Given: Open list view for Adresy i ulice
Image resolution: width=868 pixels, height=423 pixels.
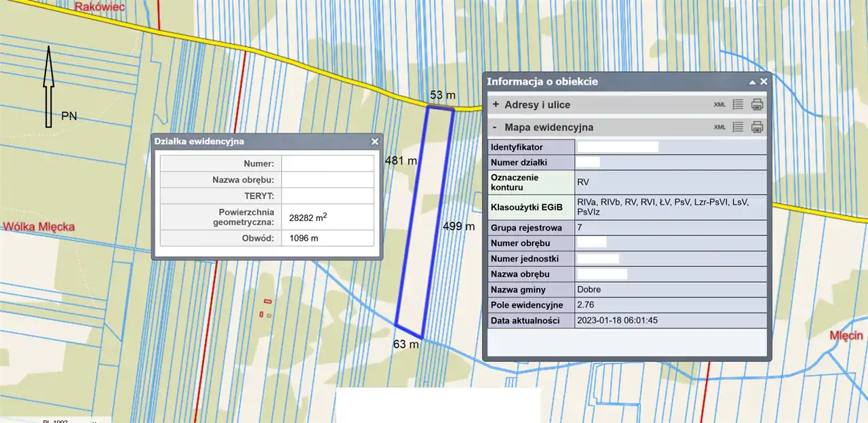Looking at the screenshot, I should pos(738,105).
